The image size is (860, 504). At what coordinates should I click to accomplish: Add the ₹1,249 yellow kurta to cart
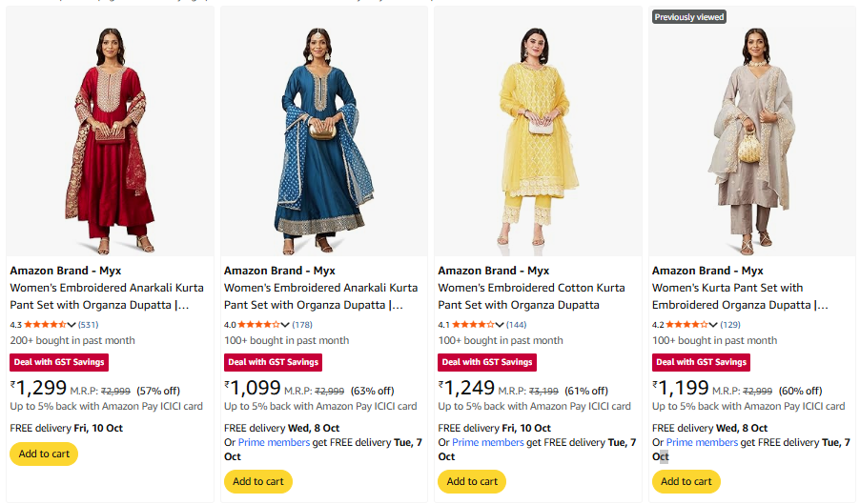click(x=472, y=481)
